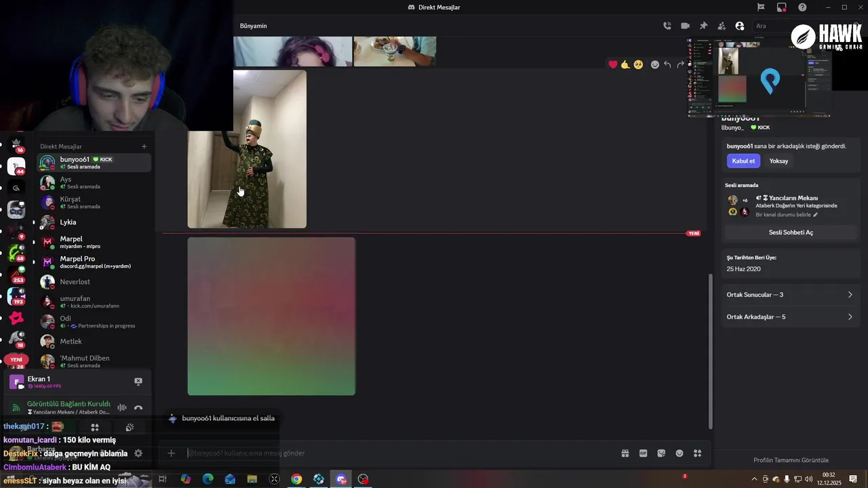This screenshot has height=488, width=868.
Task: Open the GIF picker
Action: pyautogui.click(x=643, y=453)
